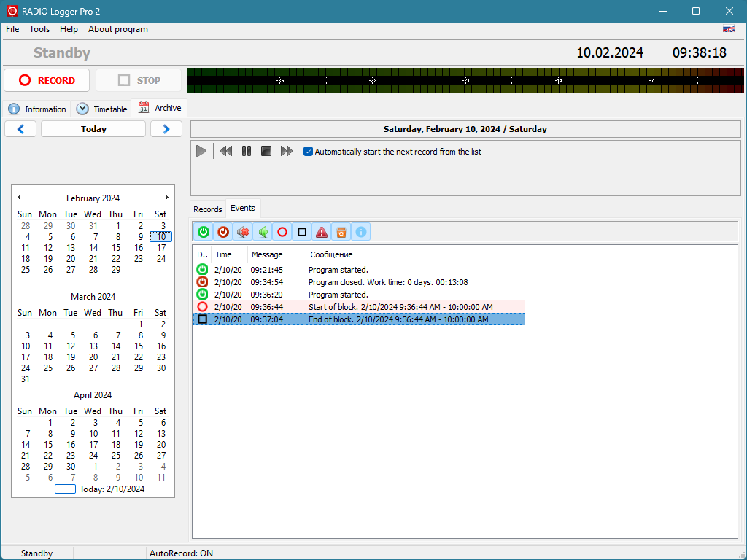747x560 pixels.
Task: Sort events by the Time column
Action: tap(230, 254)
